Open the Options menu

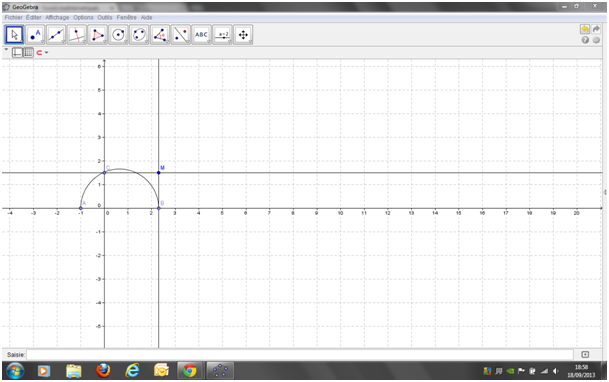pos(83,17)
